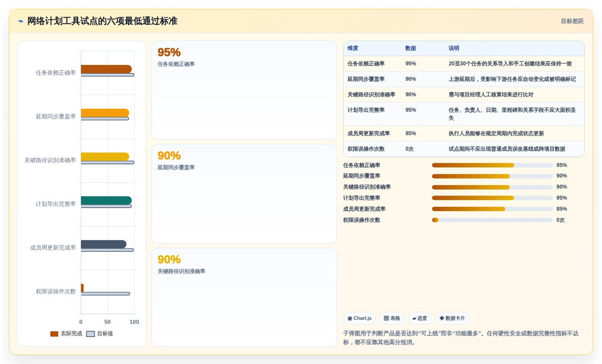
Task: Click description 需与项目经理人工核算结果进行比对
Action: [x=491, y=95]
